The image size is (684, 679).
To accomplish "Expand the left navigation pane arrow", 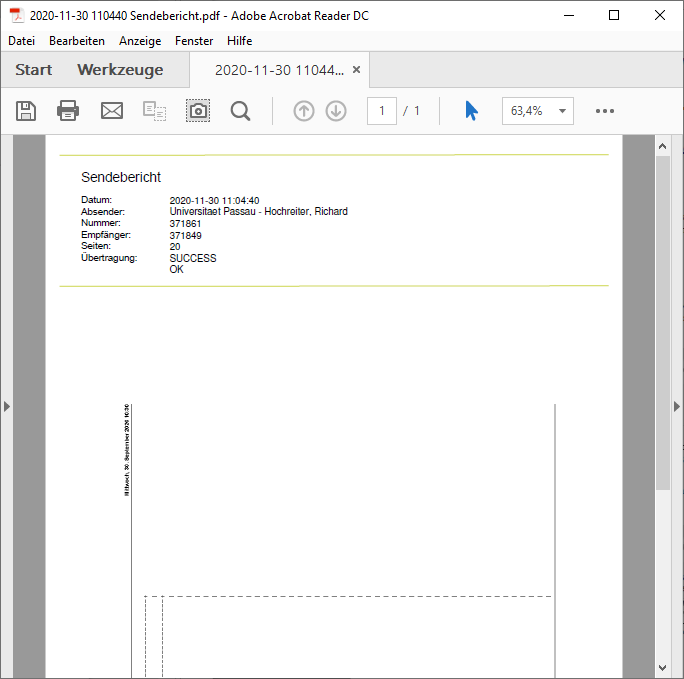I will click(7, 406).
